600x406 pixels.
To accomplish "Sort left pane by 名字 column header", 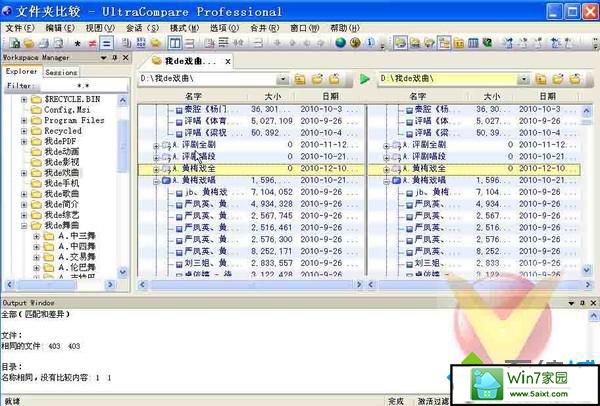I will click(x=193, y=96).
